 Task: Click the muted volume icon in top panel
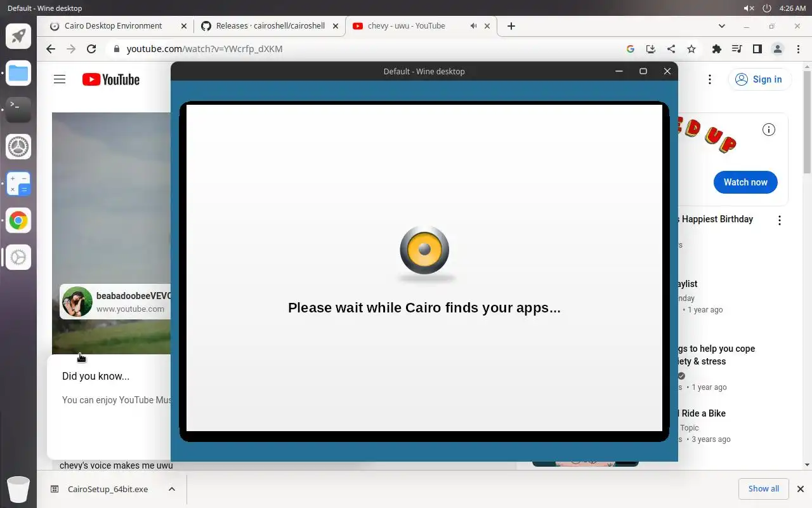coord(749,8)
